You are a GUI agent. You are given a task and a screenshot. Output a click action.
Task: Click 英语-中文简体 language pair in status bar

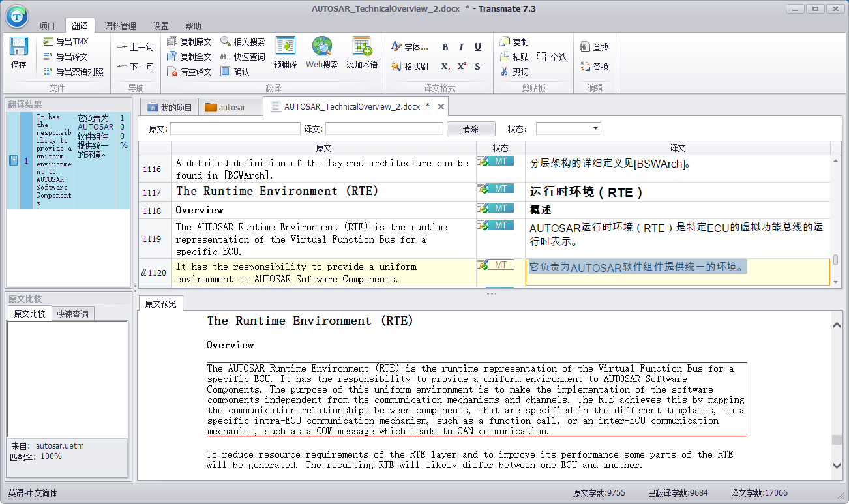coord(33,494)
